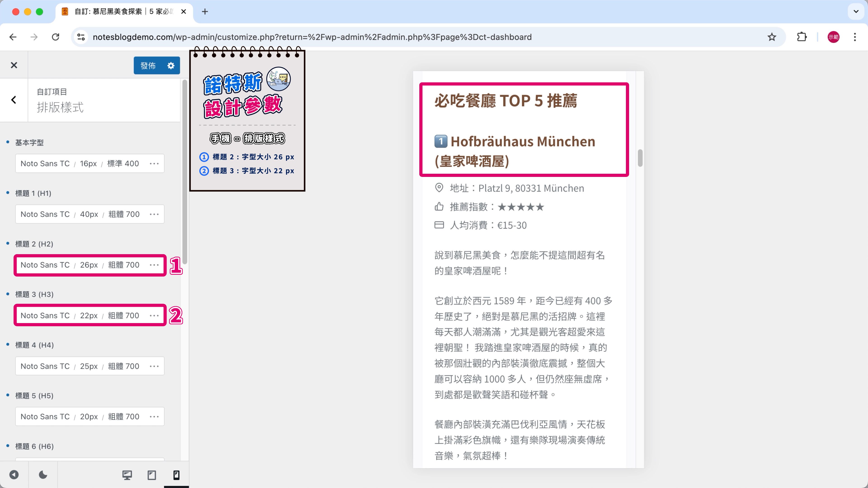Switch to desktop preview device

[x=127, y=475]
